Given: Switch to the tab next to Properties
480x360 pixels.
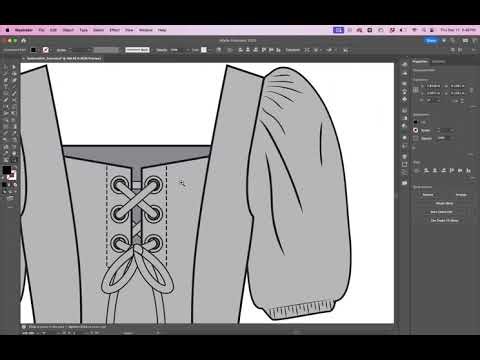Looking at the screenshot, I should click(438, 62).
